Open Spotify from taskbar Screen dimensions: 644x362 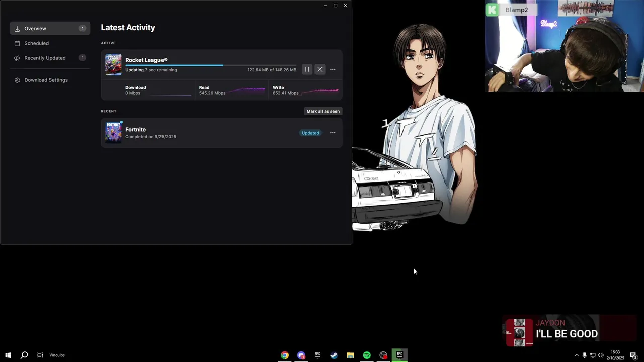(367, 355)
